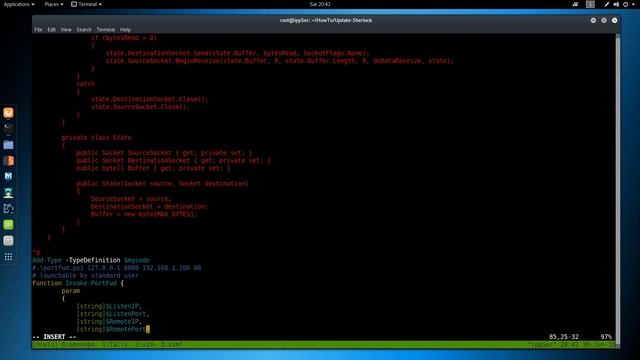The image size is (640, 360).
Task: Open the Applications menu in top panel
Action: coord(19,4)
